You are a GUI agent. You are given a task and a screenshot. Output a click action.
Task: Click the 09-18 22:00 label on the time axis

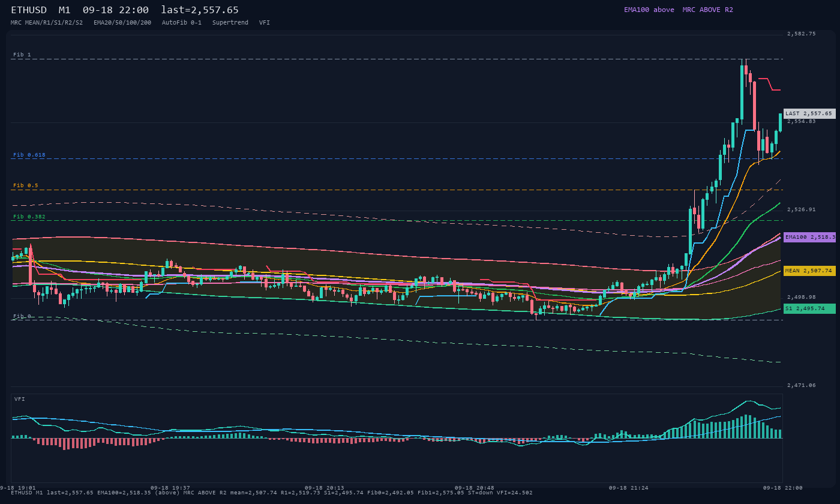tap(783, 488)
